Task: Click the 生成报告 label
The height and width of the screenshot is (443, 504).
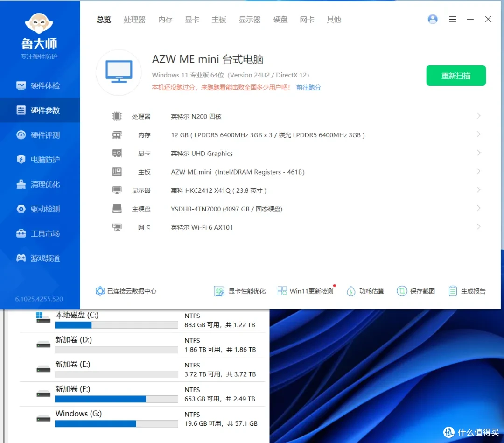Action: coord(473,291)
